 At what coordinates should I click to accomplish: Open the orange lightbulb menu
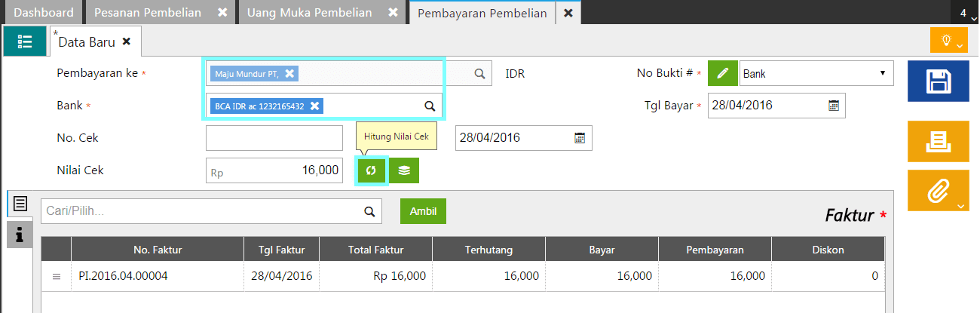tap(948, 40)
